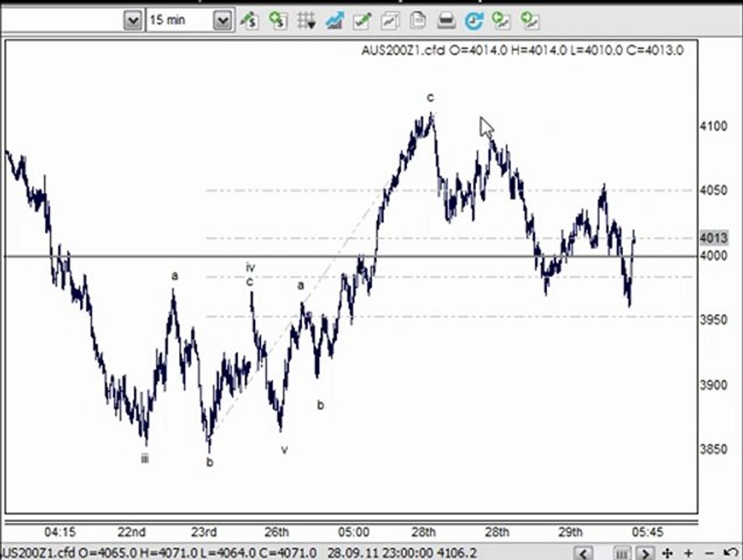Click the 23rd date axis label
743x560 pixels.
(x=205, y=532)
